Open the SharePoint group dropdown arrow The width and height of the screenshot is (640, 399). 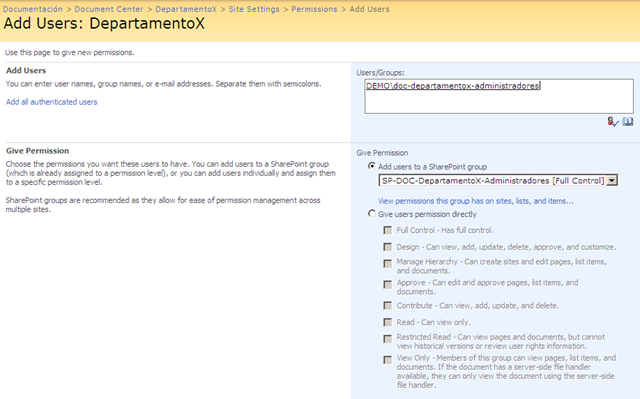[x=612, y=180]
